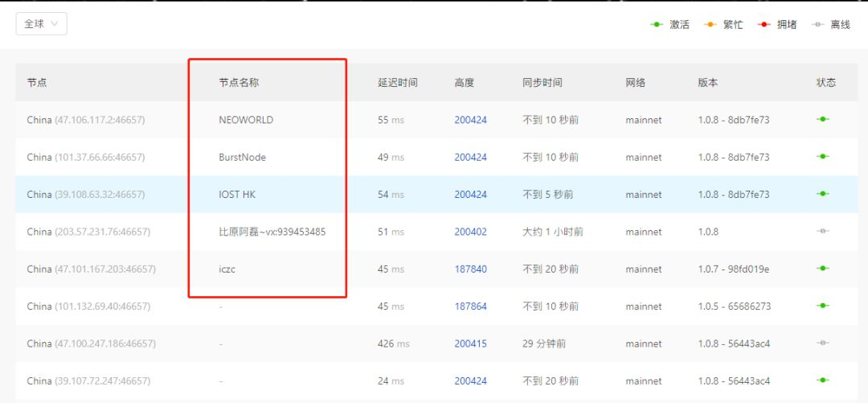Click the 网络 column header
This screenshot has height=403, width=868.
pyautogui.click(x=636, y=83)
